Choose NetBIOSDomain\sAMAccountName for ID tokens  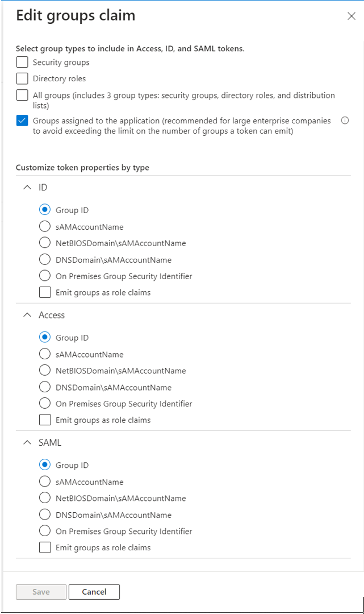point(45,243)
